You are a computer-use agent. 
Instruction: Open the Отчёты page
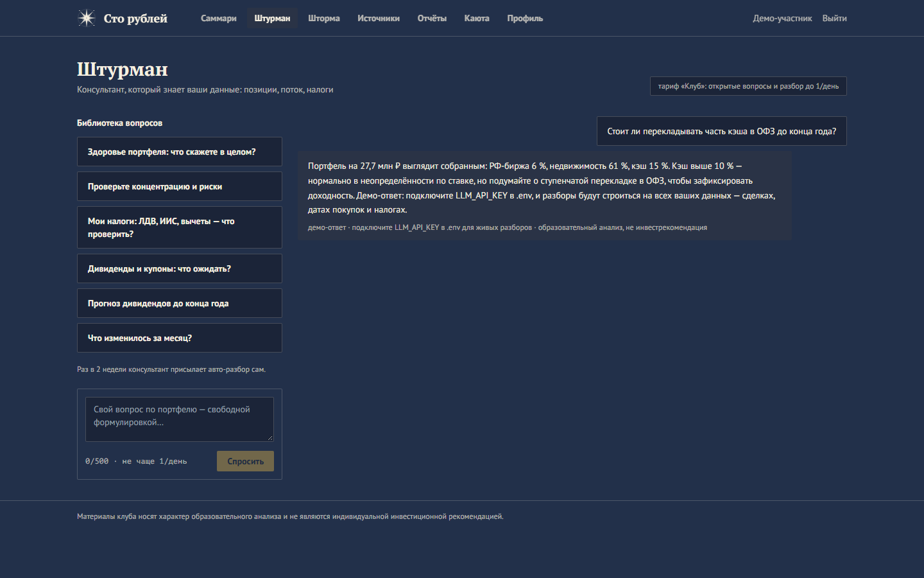432,19
